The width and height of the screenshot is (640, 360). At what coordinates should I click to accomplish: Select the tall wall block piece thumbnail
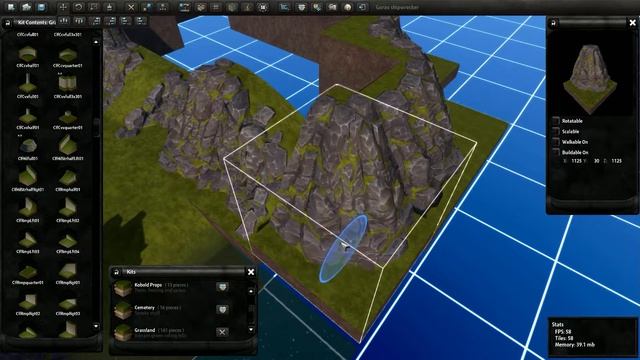coord(67,84)
